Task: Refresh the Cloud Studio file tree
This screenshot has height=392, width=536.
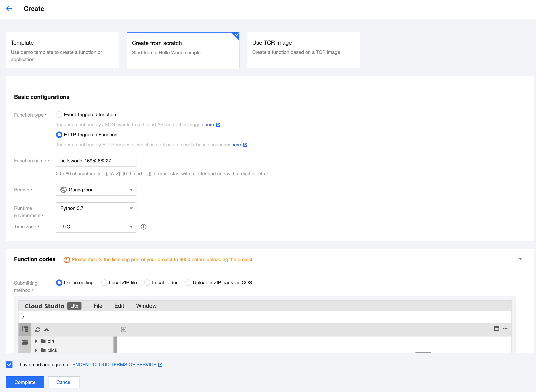Action: pyautogui.click(x=37, y=330)
